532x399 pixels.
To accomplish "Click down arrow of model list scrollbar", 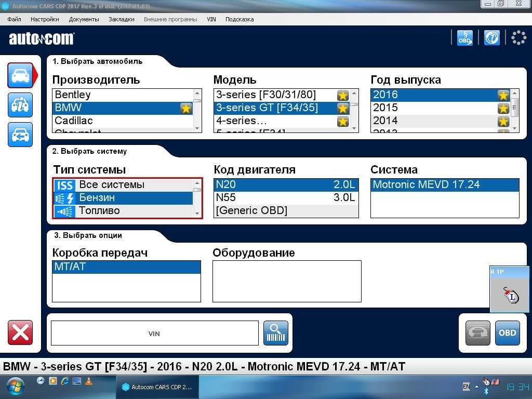I will (354, 129).
